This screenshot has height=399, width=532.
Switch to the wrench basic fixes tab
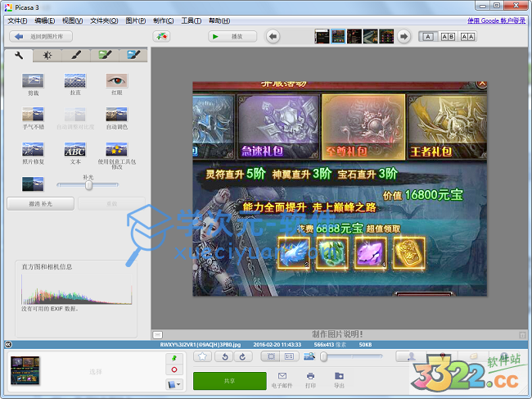pos(19,56)
